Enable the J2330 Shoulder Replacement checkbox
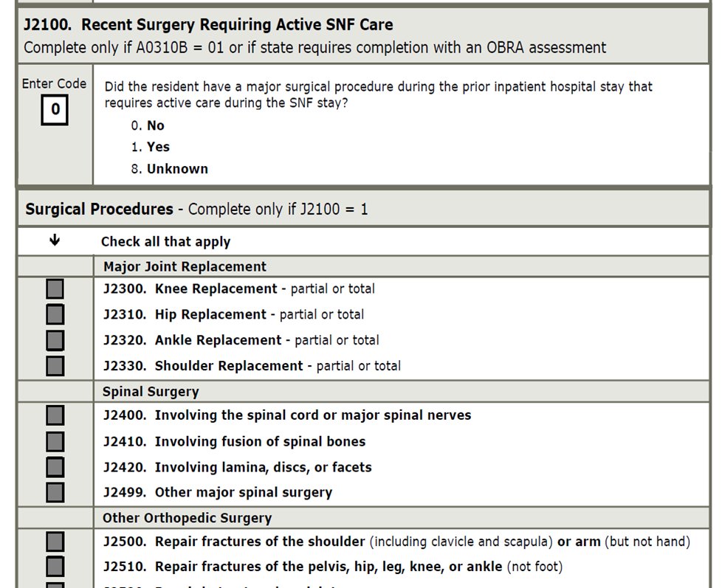This screenshot has width=722, height=588. [55, 366]
